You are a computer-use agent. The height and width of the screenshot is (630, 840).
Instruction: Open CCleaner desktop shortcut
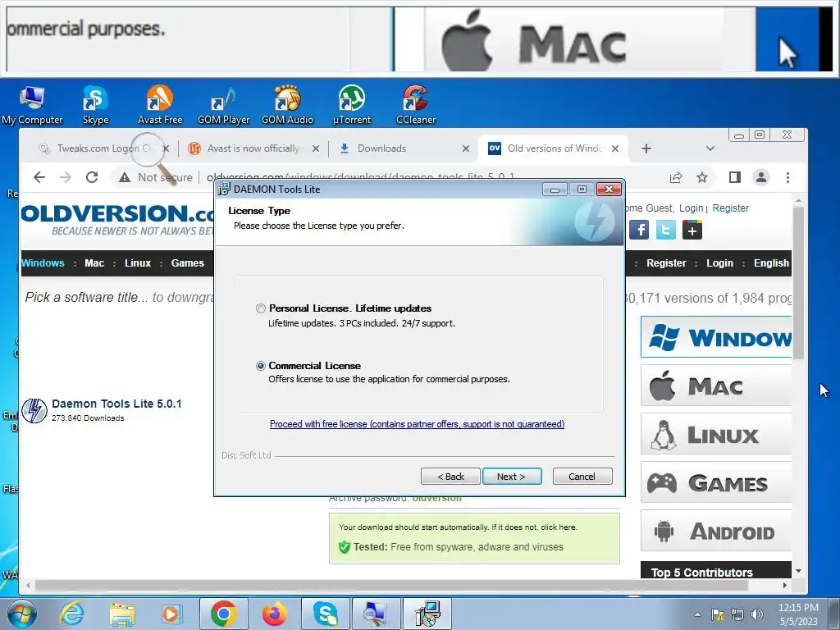pyautogui.click(x=416, y=106)
